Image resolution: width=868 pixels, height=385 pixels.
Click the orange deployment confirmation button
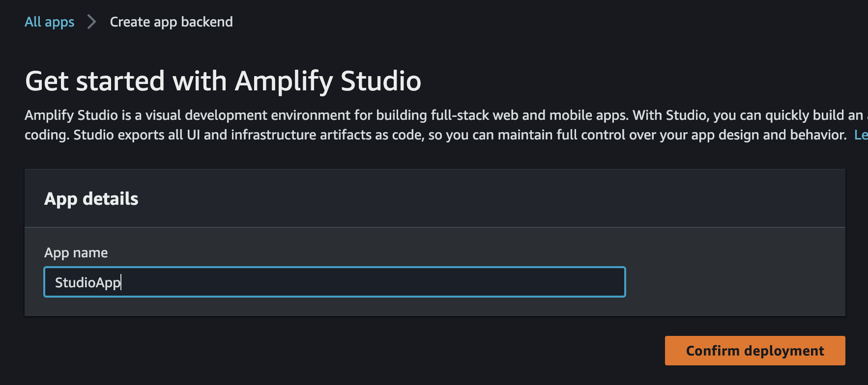click(754, 351)
